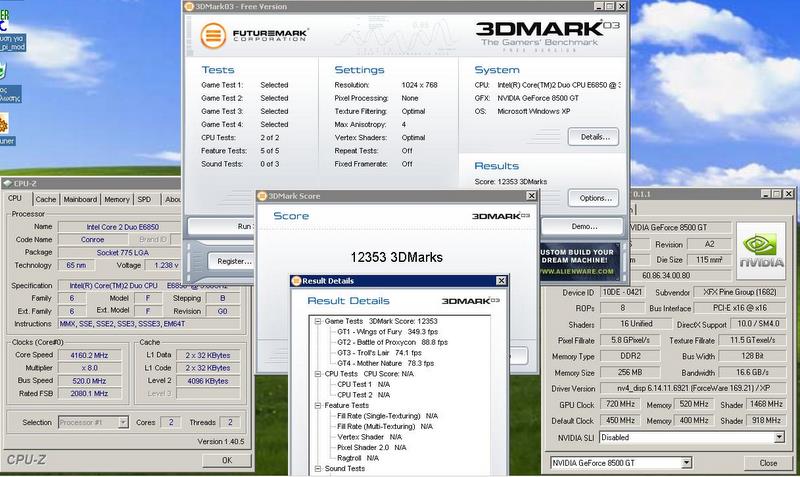The height and width of the screenshot is (477, 800).
Task: Click the CPU-Z title bar icon
Action: pyautogui.click(x=7, y=183)
